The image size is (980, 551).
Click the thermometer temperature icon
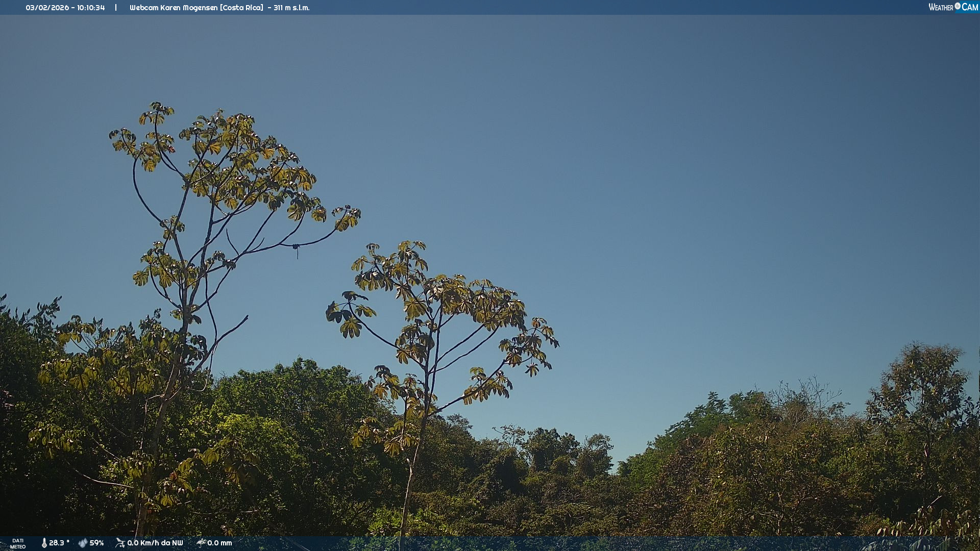(44, 543)
